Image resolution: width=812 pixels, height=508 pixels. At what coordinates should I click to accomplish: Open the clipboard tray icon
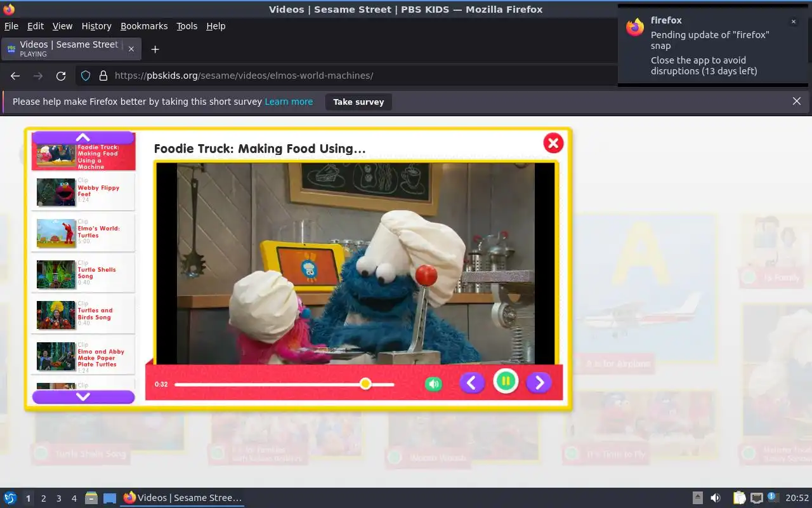pyautogui.click(x=740, y=498)
